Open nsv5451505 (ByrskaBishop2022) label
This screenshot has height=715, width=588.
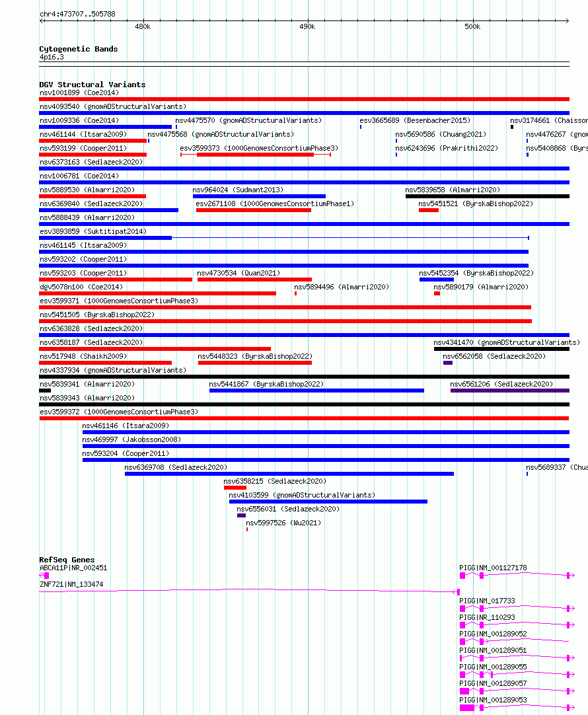click(x=97, y=315)
